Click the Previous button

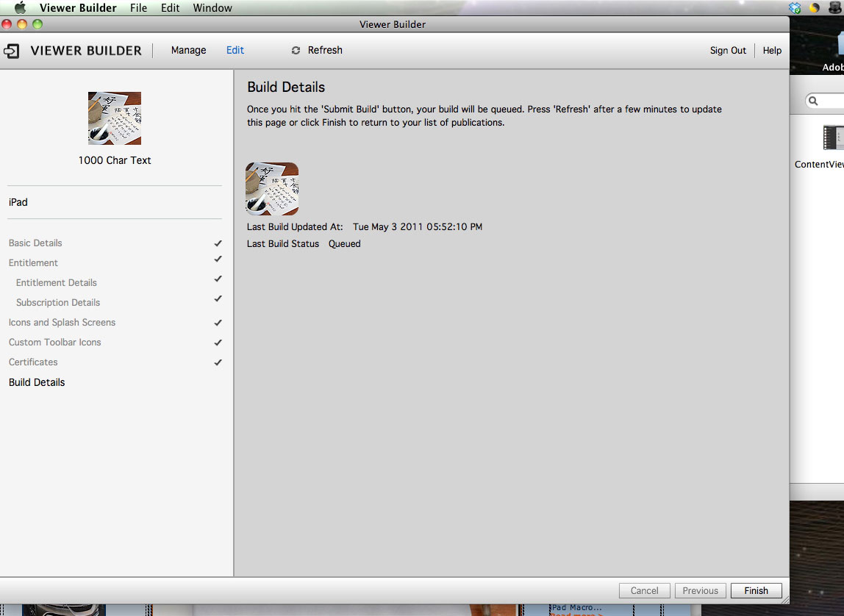[x=701, y=591]
